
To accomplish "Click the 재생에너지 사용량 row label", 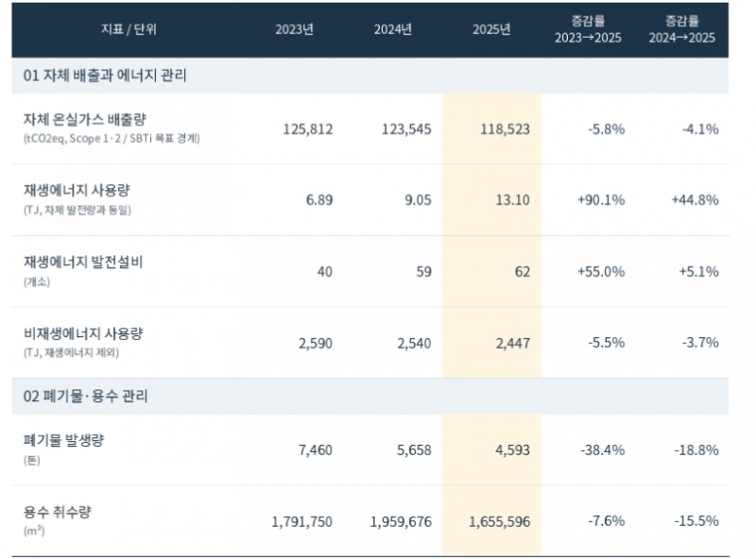I will [x=77, y=191].
